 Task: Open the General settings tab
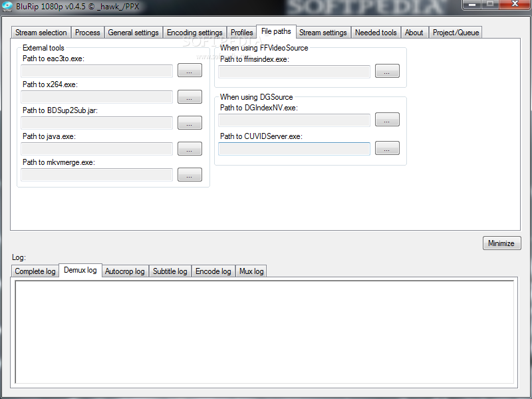134,33
